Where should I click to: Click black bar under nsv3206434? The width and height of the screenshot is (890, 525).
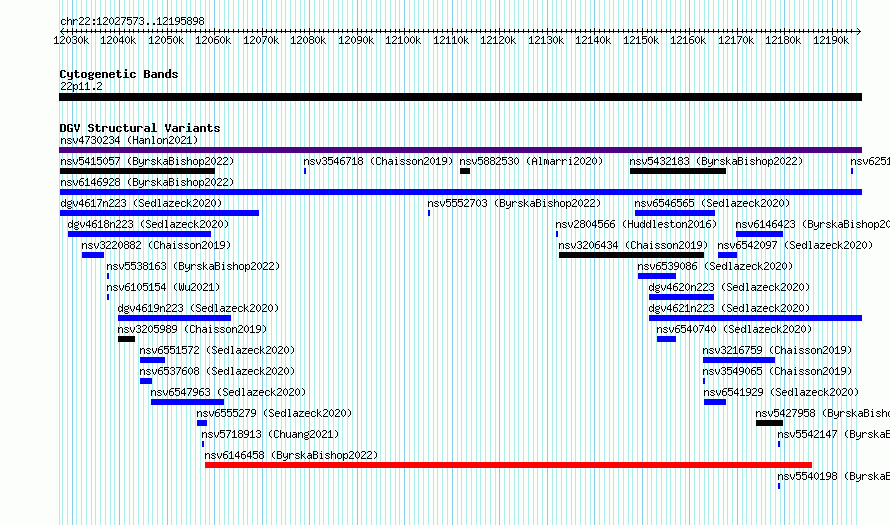tap(631, 255)
